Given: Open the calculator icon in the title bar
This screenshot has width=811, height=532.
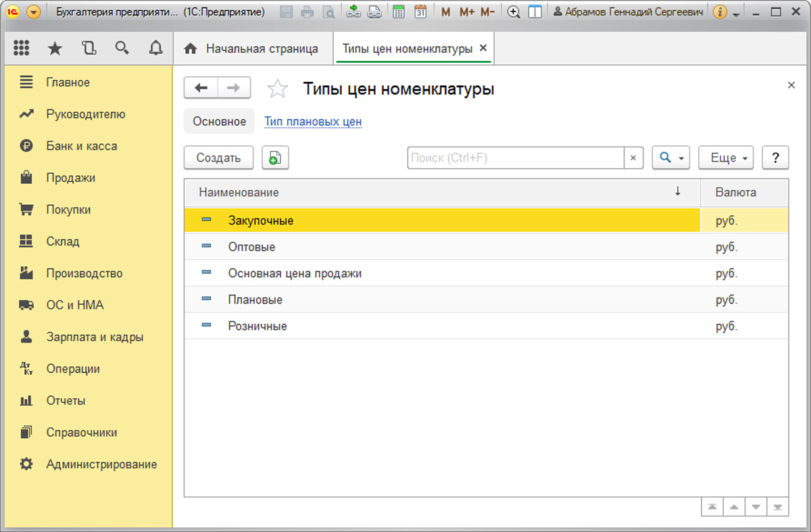Looking at the screenshot, I should 399,11.
